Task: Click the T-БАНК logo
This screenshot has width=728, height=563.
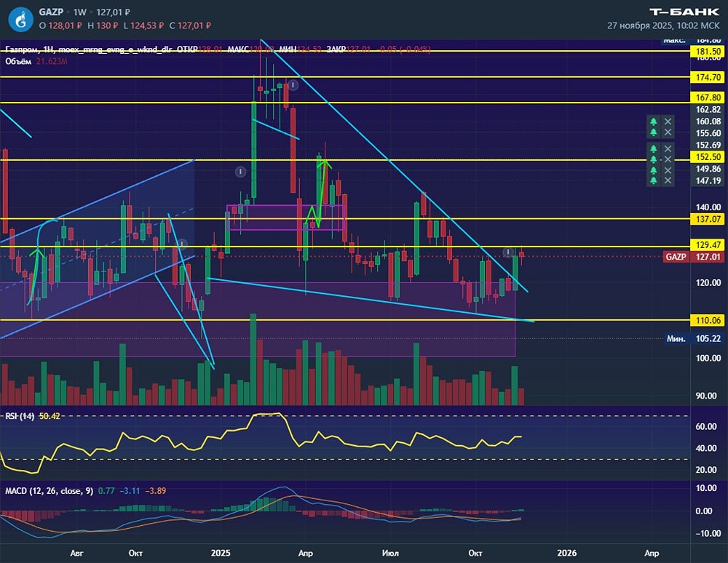Action: [684, 12]
